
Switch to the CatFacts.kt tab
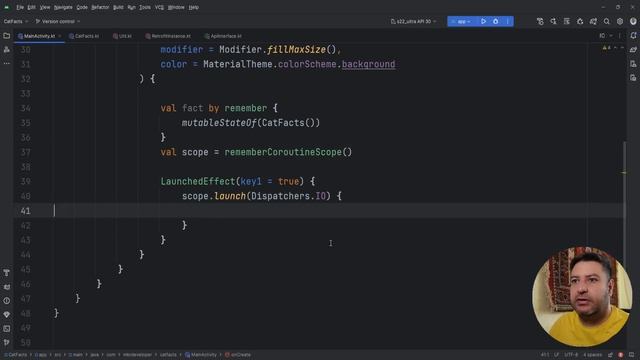84,36
